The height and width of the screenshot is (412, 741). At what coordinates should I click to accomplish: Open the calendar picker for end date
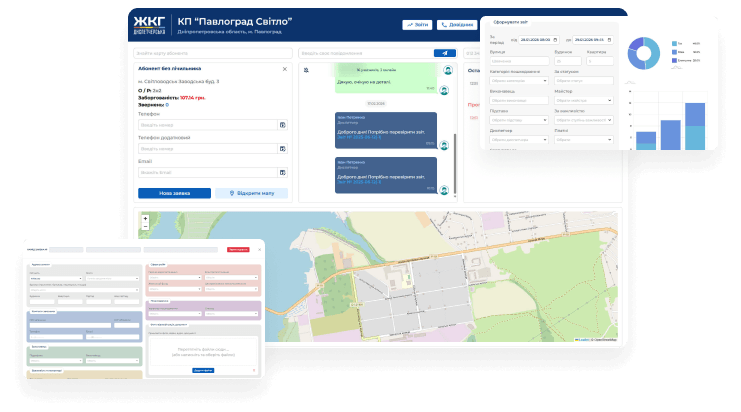point(607,40)
